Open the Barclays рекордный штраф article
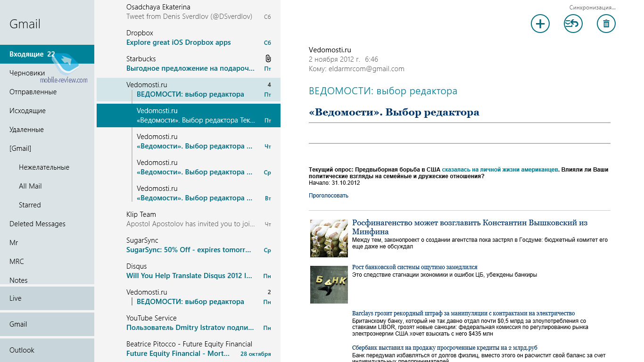644x362 pixels. pyautogui.click(x=463, y=313)
